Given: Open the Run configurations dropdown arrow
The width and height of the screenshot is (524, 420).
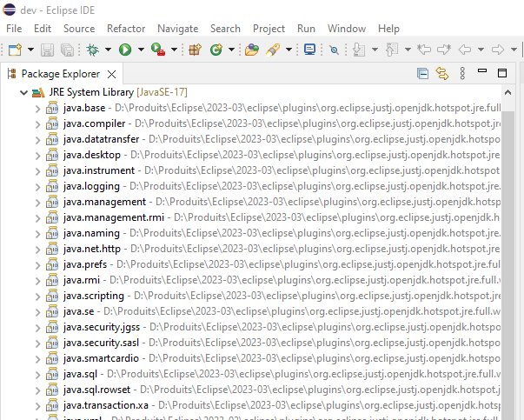Looking at the screenshot, I should [141, 50].
